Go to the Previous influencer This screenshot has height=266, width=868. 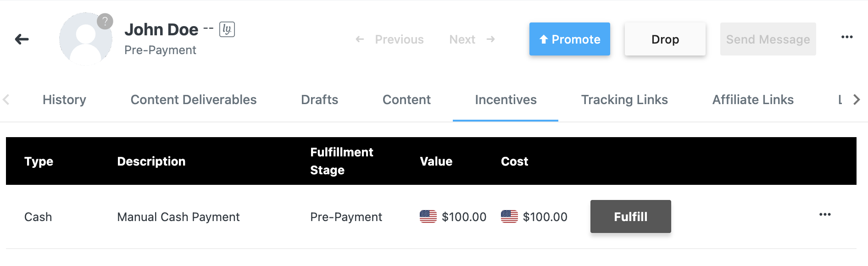[390, 39]
